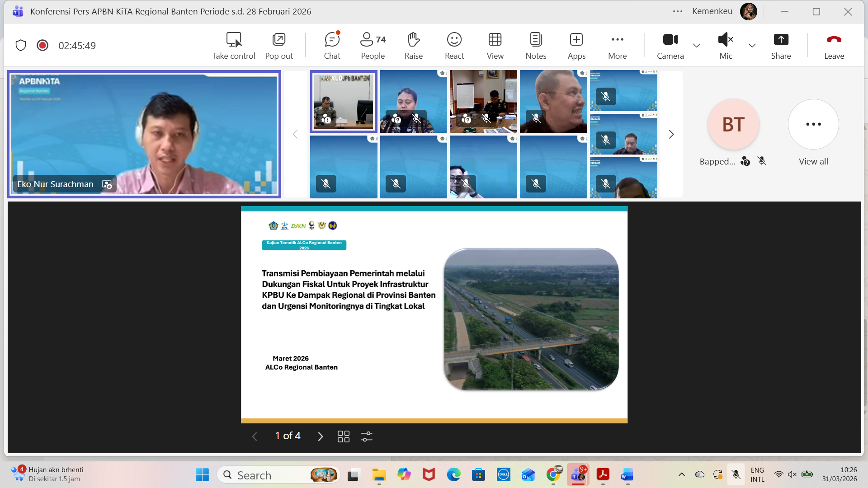Expand Mic options dropdown arrow
868x488 pixels.
(x=752, y=45)
